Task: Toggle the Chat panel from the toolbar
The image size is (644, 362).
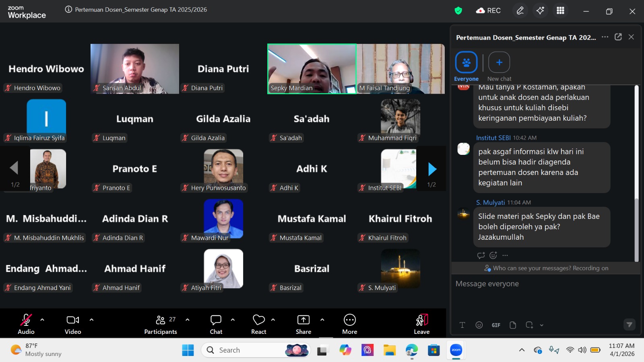Action: [x=216, y=323]
